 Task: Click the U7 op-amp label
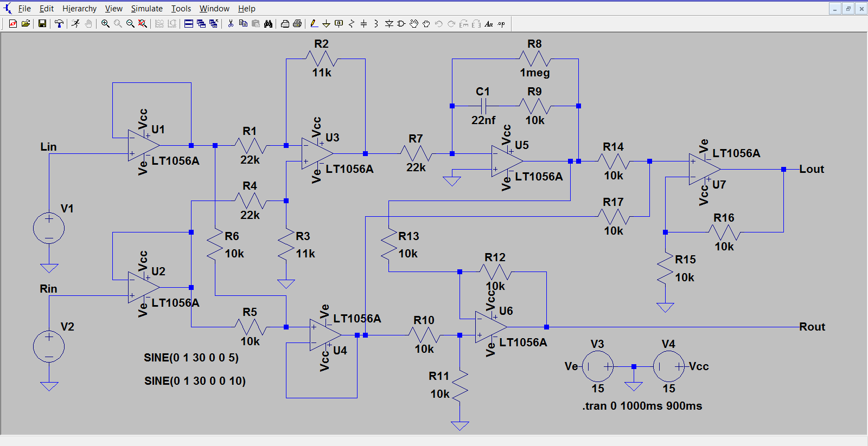point(719,185)
